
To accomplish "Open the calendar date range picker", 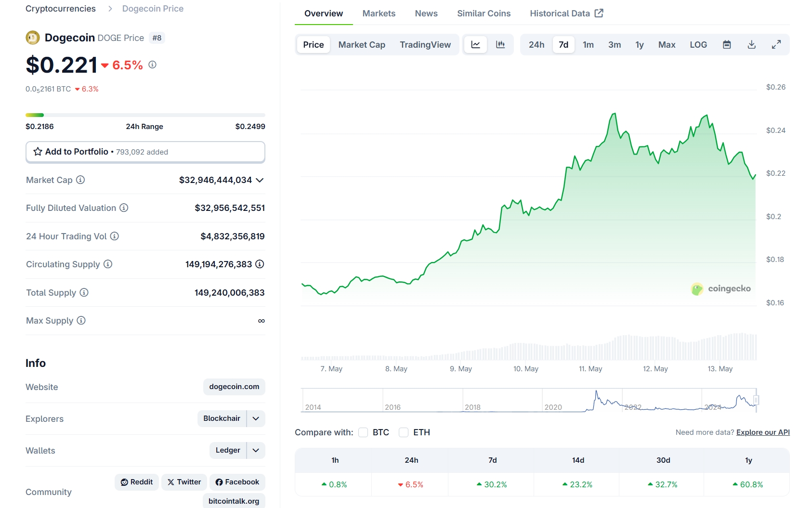I will tap(727, 44).
